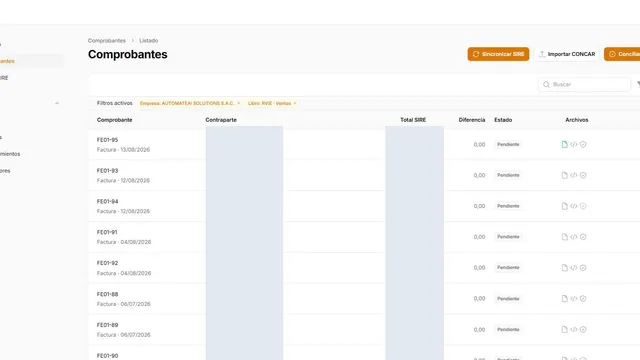
Task: Remove the Empresa AUTOMATEAI SOLUTIONS filter chip
Action: point(239,103)
